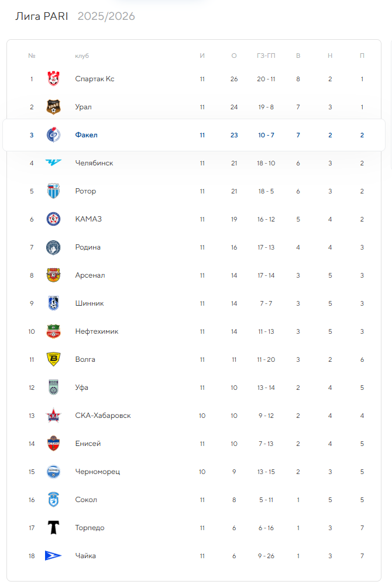Click the Арсенал club emblem
Viewport: 392px width, 588px height.
click(53, 275)
